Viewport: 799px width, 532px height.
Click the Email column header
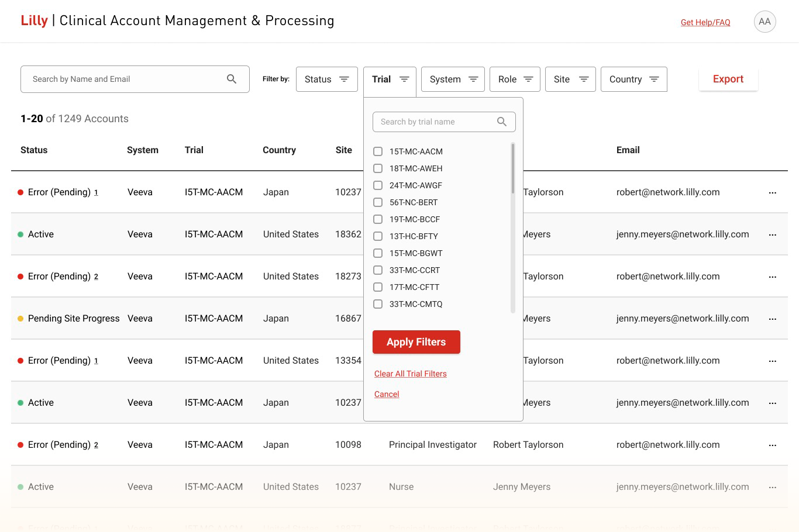[x=628, y=150]
